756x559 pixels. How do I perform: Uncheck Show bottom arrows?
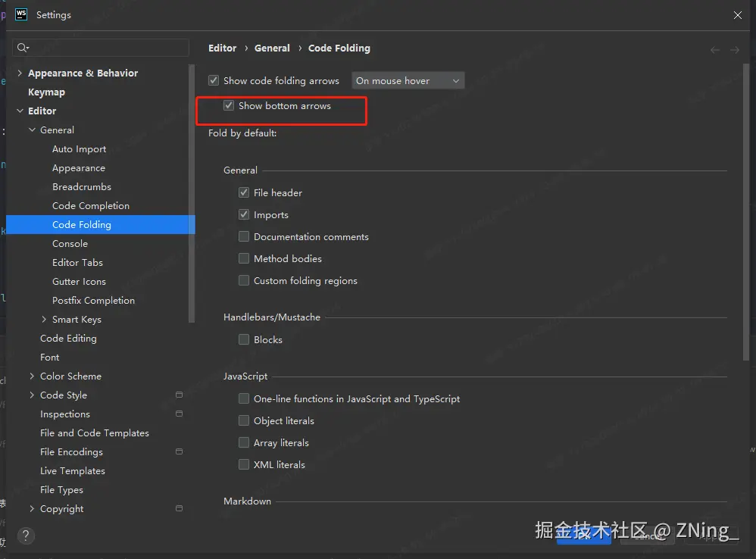(229, 105)
